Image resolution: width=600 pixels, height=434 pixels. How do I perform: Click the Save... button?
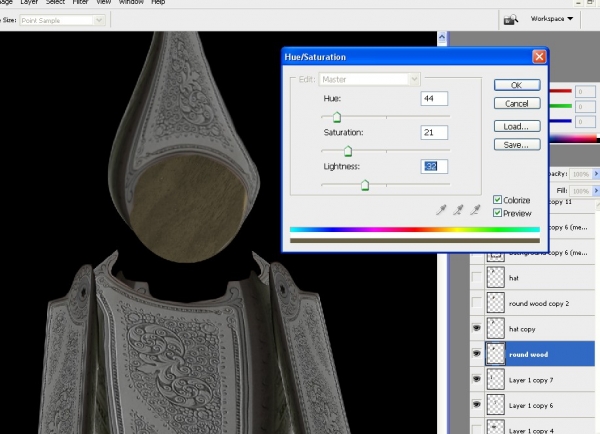point(517,145)
